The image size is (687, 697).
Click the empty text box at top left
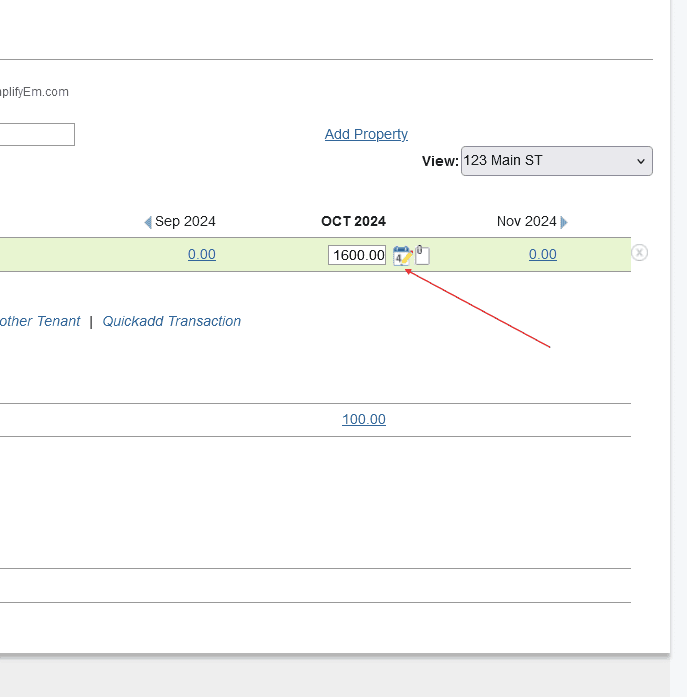(x=37, y=134)
